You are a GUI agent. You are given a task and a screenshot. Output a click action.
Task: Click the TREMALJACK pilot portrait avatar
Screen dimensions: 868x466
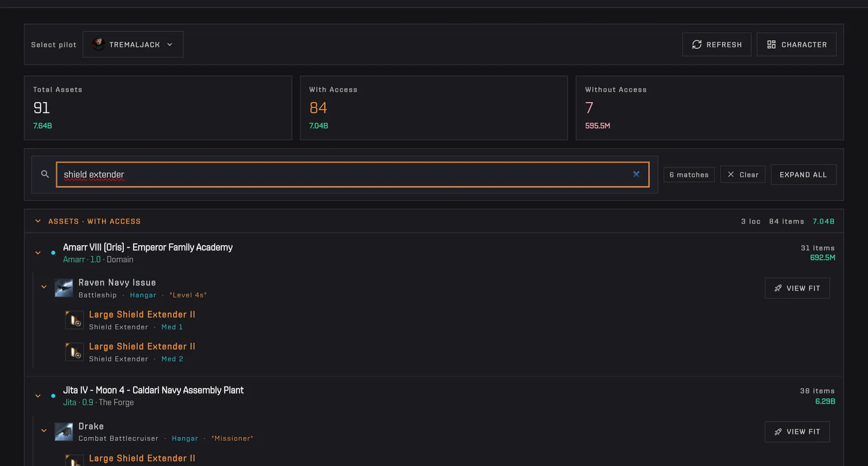click(x=98, y=44)
